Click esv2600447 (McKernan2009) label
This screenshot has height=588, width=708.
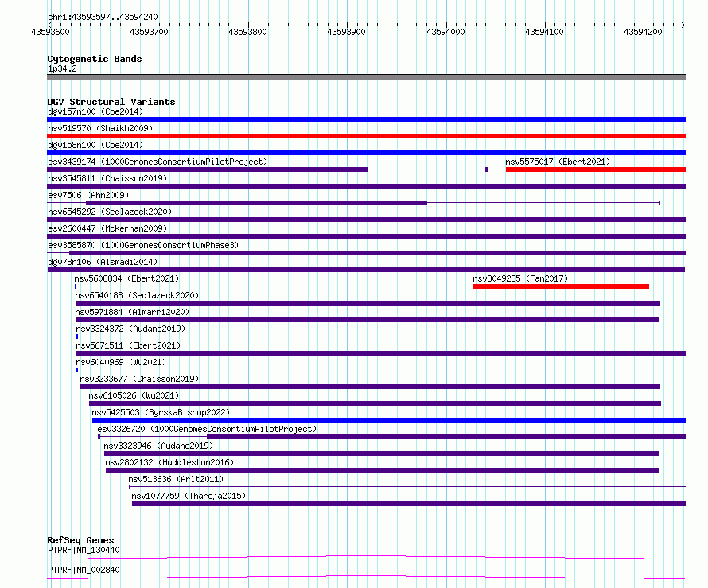(107, 228)
